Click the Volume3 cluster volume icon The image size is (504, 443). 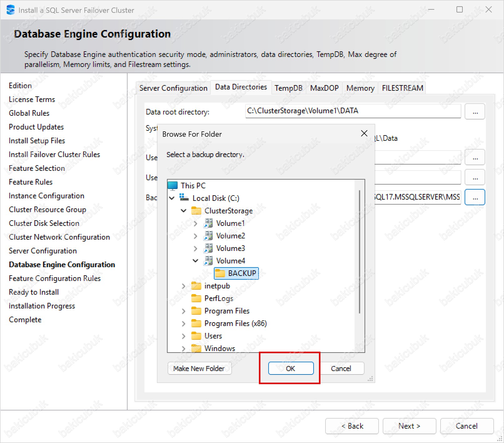click(x=208, y=248)
